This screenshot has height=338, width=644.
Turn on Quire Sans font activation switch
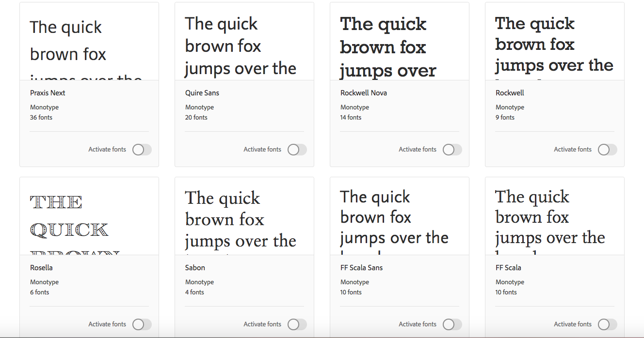297,150
